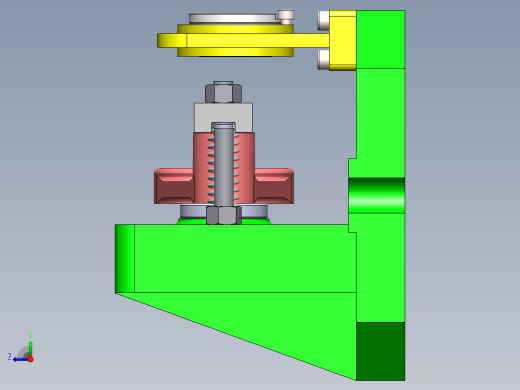The height and width of the screenshot is (390, 520).
Task: Select the light gray block under top nut
Action: [223, 113]
